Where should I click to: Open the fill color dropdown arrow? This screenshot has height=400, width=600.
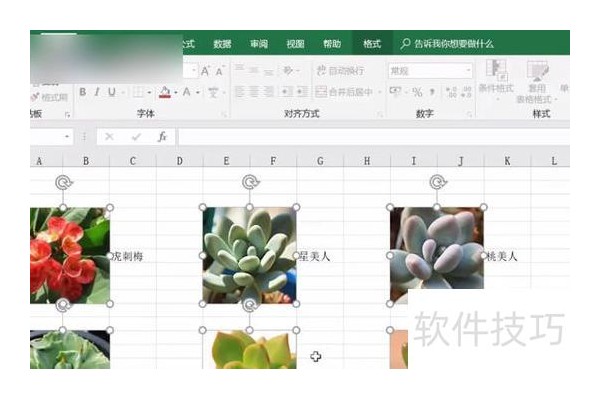point(176,92)
